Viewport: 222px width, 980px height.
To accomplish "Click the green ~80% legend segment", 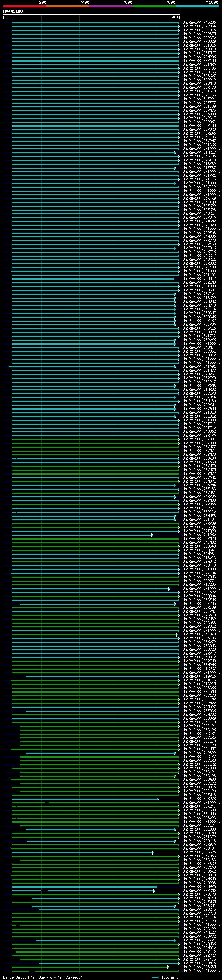I will (154, 6).
